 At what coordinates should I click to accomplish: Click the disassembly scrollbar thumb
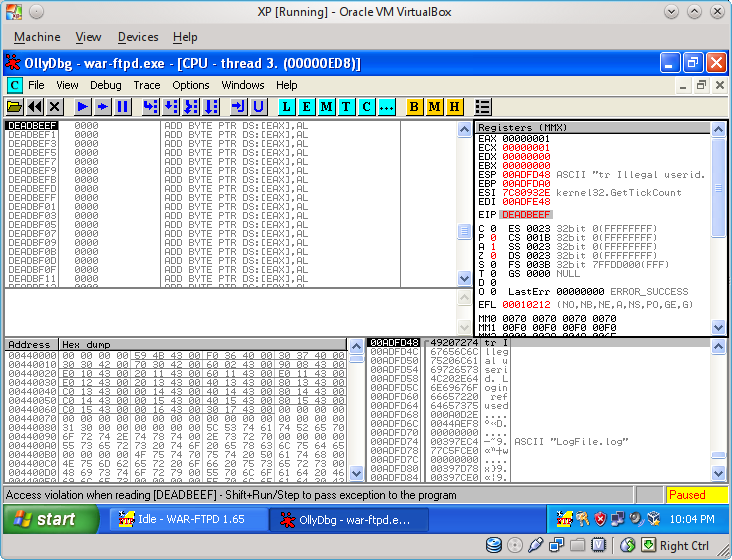coord(464,231)
